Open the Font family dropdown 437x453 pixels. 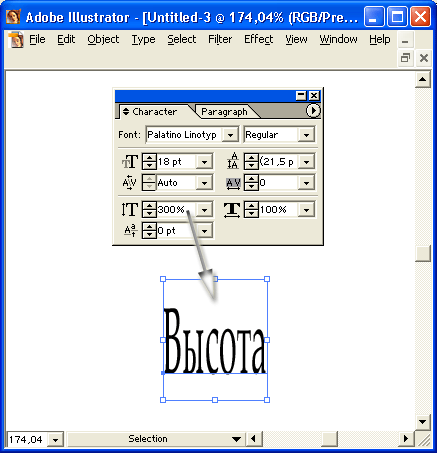pos(230,135)
